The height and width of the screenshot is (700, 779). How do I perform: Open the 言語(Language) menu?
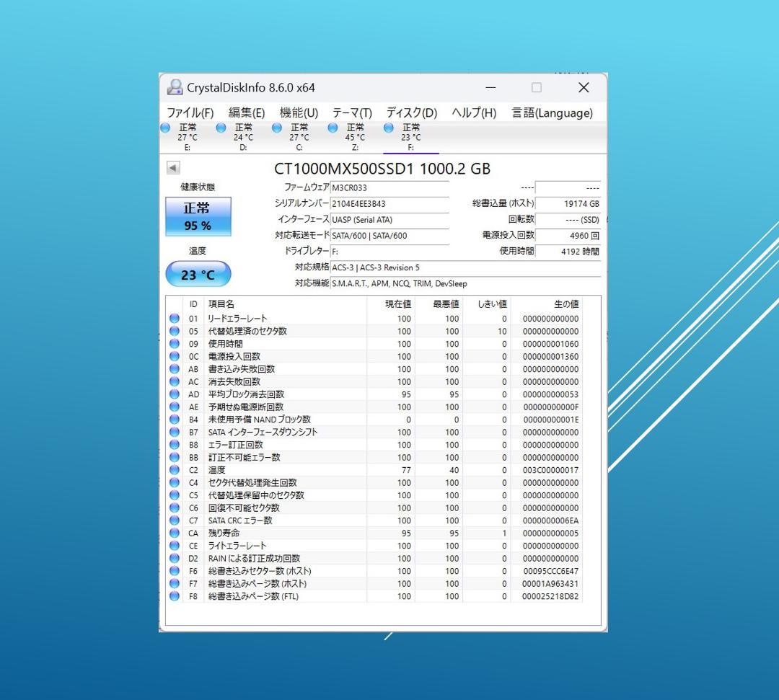pos(553,112)
